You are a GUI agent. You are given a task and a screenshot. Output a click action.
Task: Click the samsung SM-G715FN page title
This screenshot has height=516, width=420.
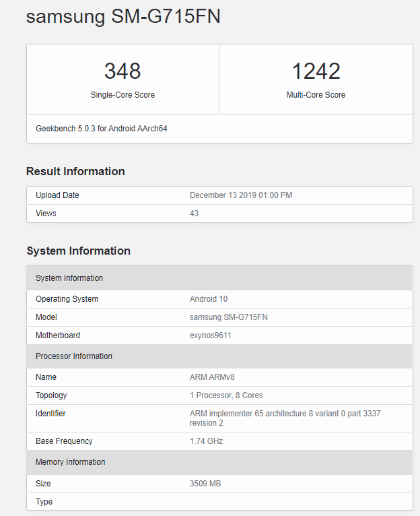(x=123, y=16)
